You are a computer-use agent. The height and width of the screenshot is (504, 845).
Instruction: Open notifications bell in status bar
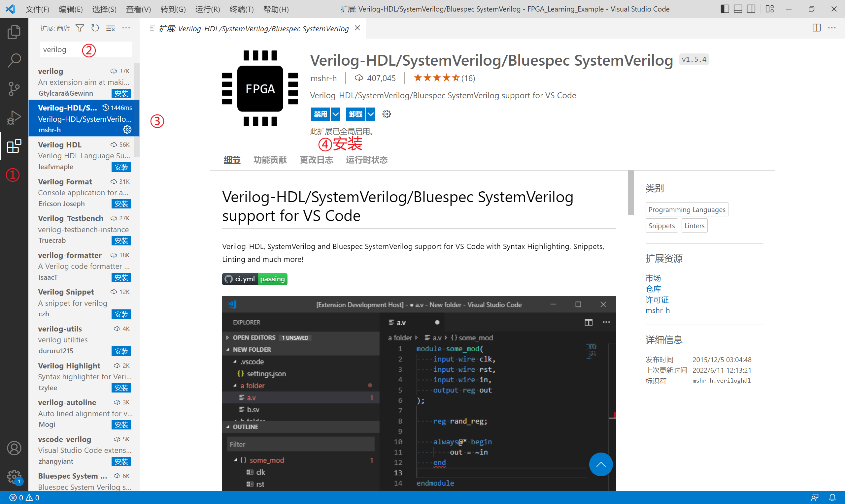pos(832,497)
